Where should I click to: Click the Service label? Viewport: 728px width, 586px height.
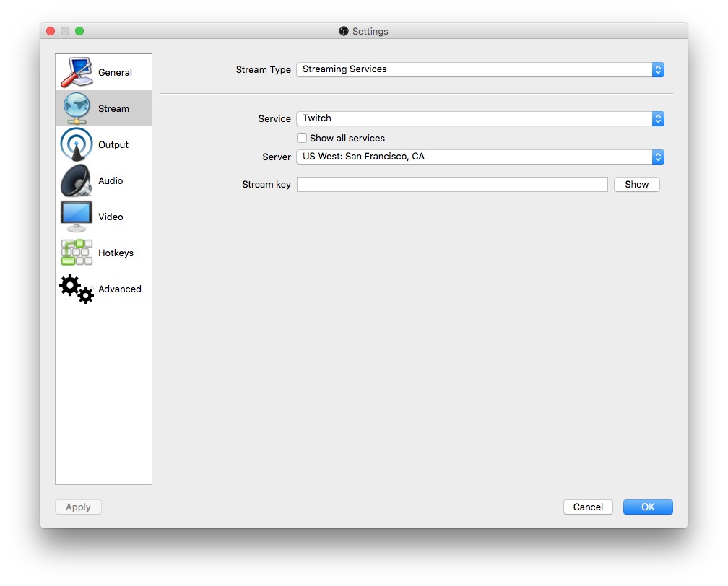click(274, 119)
